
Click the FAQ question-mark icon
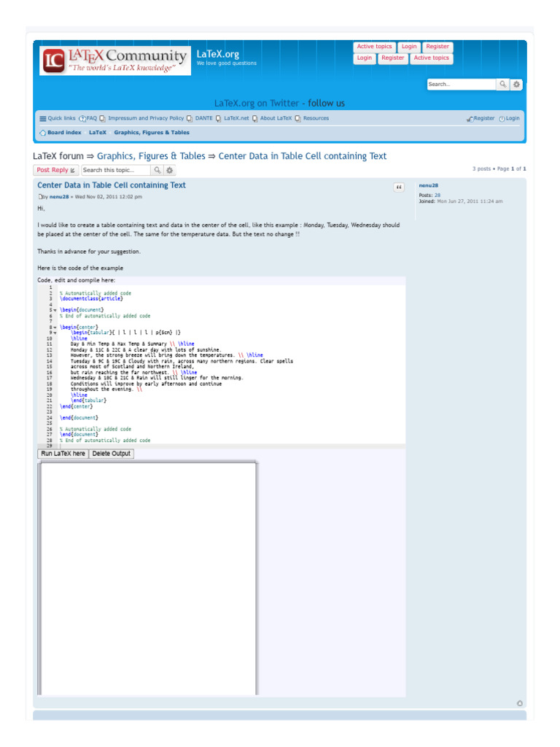pos(82,119)
